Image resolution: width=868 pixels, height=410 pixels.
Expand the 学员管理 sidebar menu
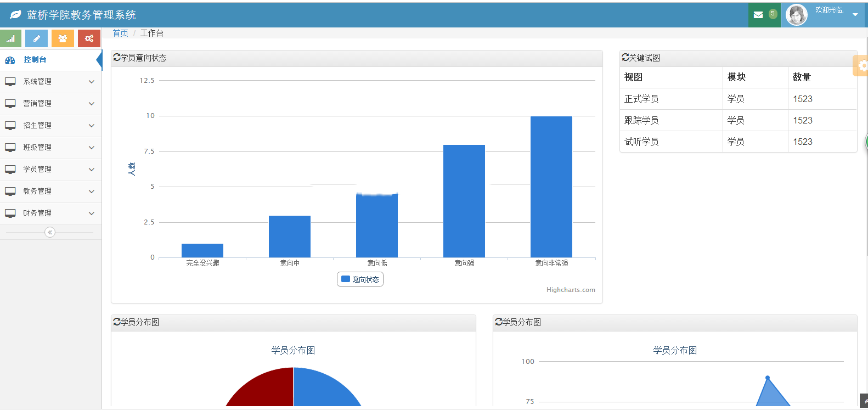[x=50, y=170]
